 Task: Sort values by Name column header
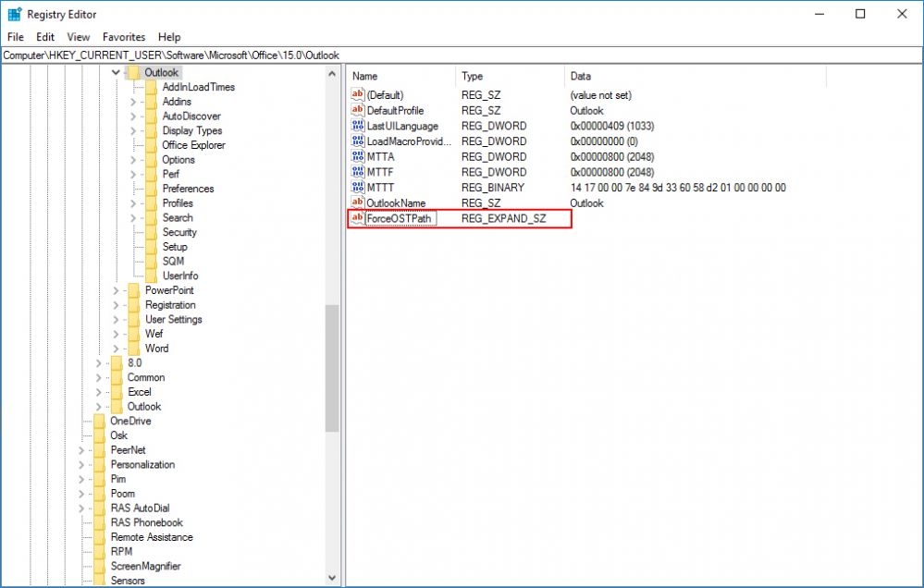pos(401,76)
